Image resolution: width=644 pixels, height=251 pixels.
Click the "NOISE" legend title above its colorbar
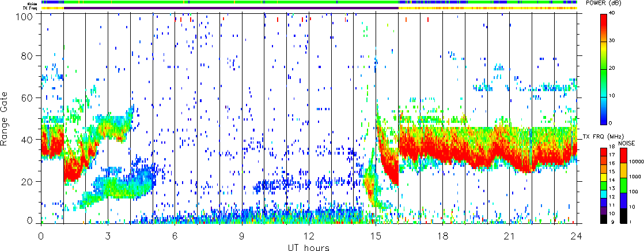627,143
